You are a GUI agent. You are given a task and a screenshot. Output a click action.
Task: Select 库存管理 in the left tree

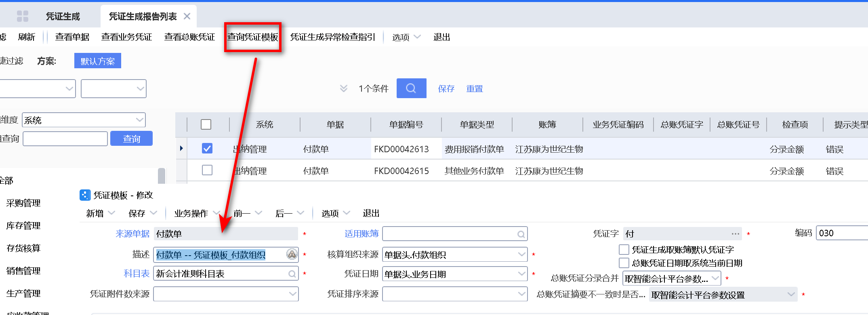coord(23,226)
